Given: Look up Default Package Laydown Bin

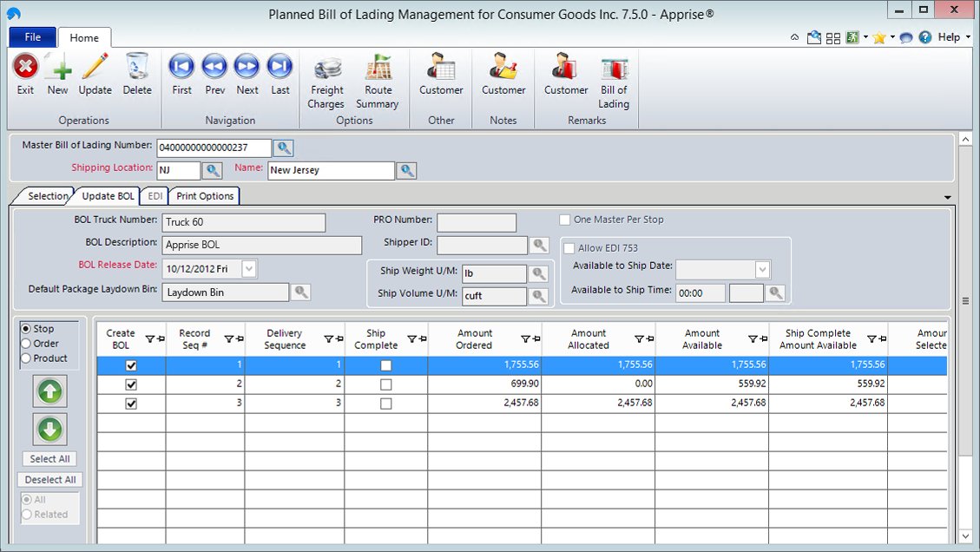Looking at the screenshot, I should (x=300, y=292).
